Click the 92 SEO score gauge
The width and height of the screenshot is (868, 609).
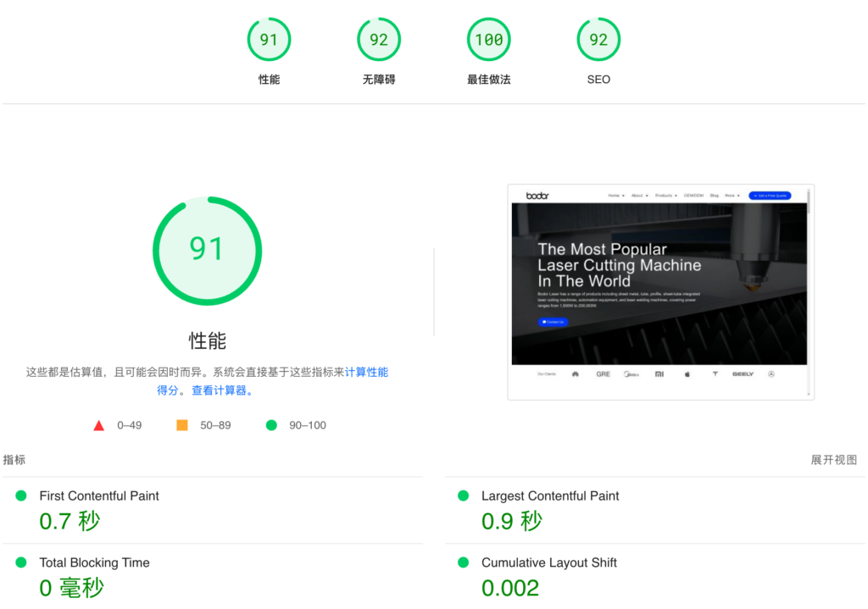(x=598, y=39)
